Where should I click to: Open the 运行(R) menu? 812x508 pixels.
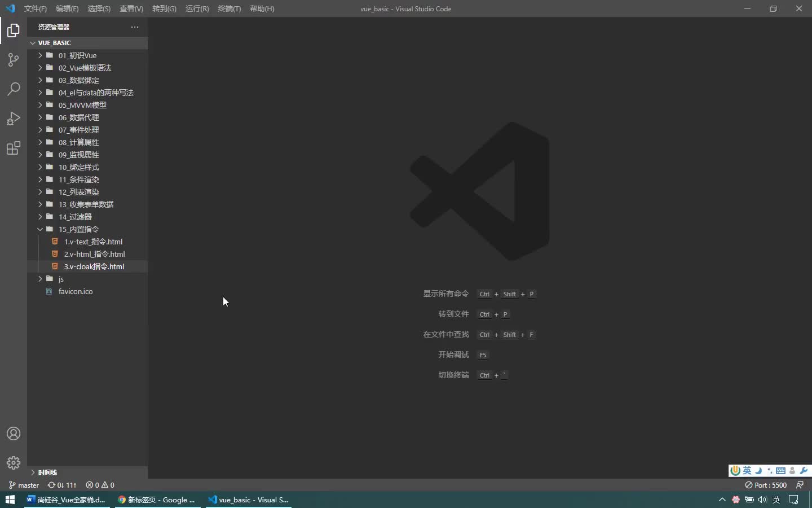coord(197,8)
